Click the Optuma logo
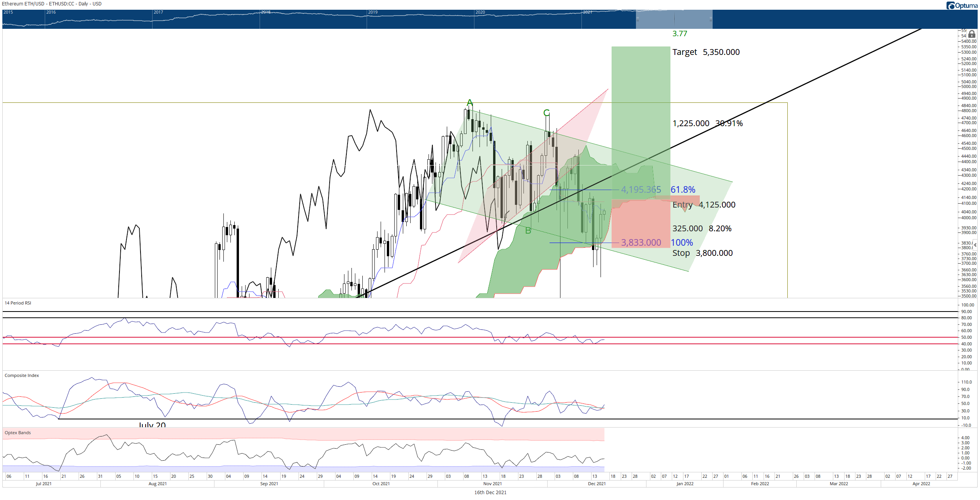Screen dimensions: 980x500 (x=961, y=5)
